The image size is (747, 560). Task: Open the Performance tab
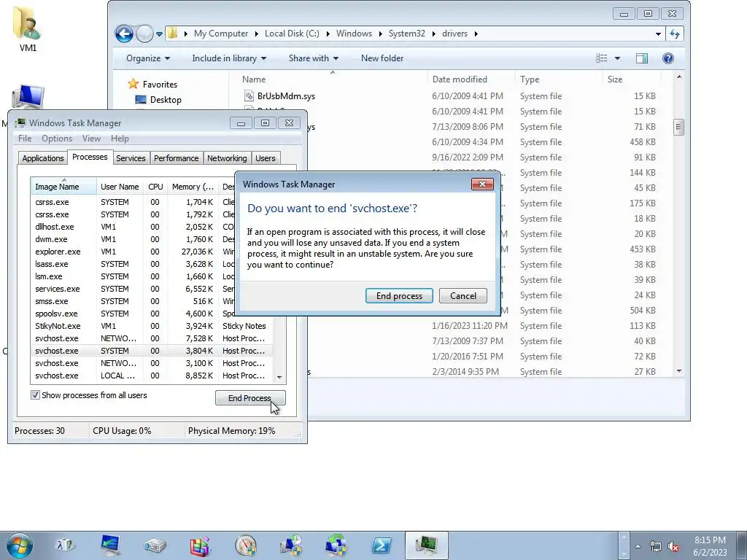pos(177,158)
